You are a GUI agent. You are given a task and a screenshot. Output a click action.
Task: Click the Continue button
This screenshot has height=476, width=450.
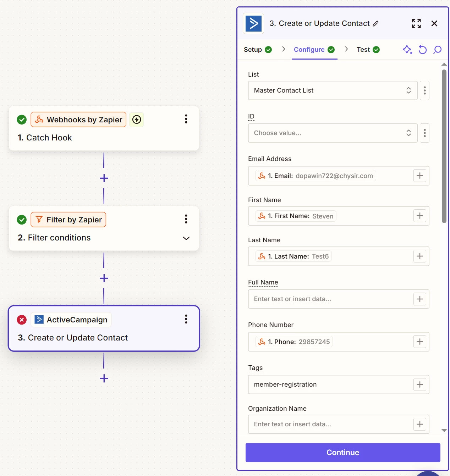[343, 453]
